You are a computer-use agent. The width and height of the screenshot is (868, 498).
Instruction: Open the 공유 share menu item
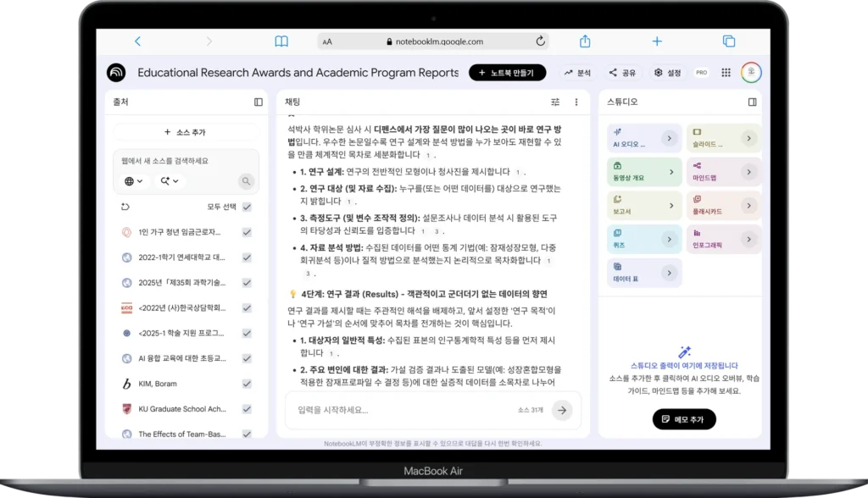click(x=622, y=73)
